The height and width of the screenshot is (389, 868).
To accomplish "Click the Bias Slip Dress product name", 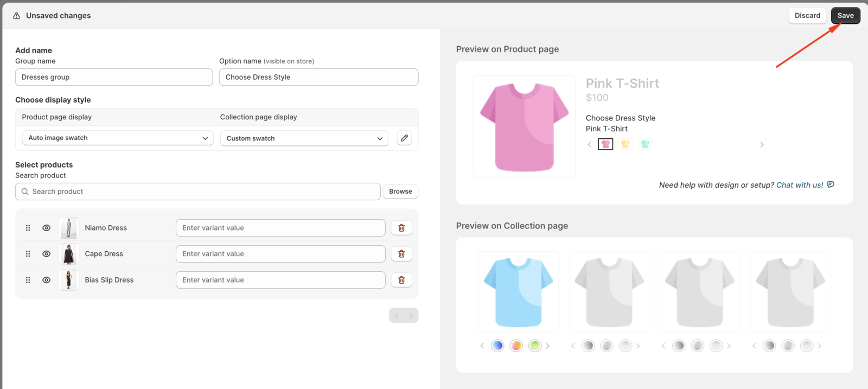I will (x=109, y=280).
